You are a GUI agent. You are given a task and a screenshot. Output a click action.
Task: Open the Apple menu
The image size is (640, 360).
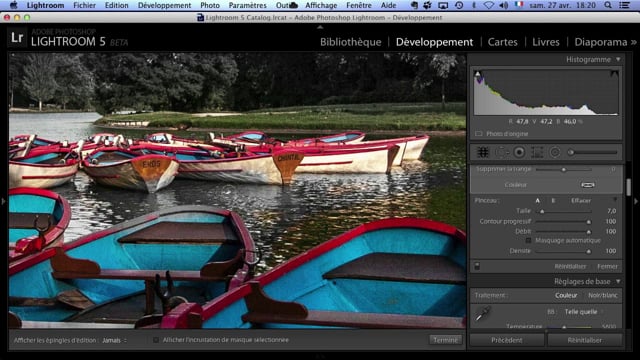(x=13, y=5)
